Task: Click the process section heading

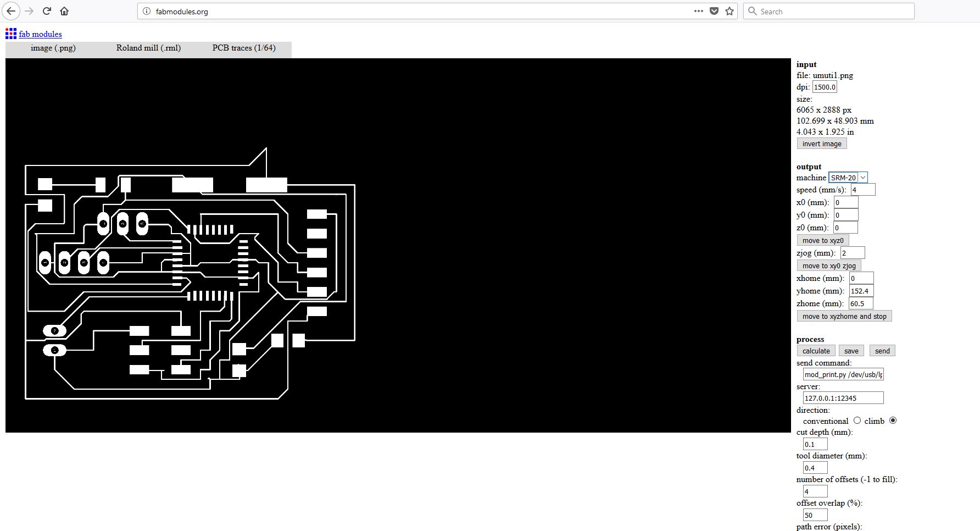Action: [x=810, y=339]
